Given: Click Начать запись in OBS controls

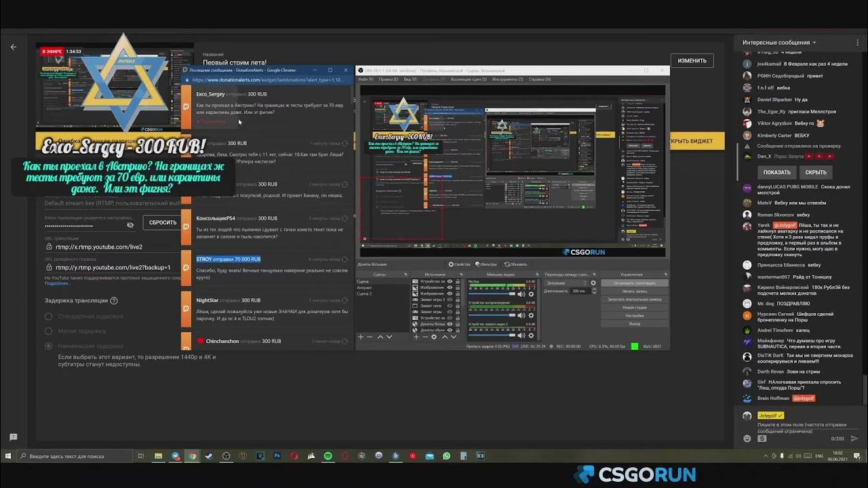Looking at the screenshot, I should point(634,291).
